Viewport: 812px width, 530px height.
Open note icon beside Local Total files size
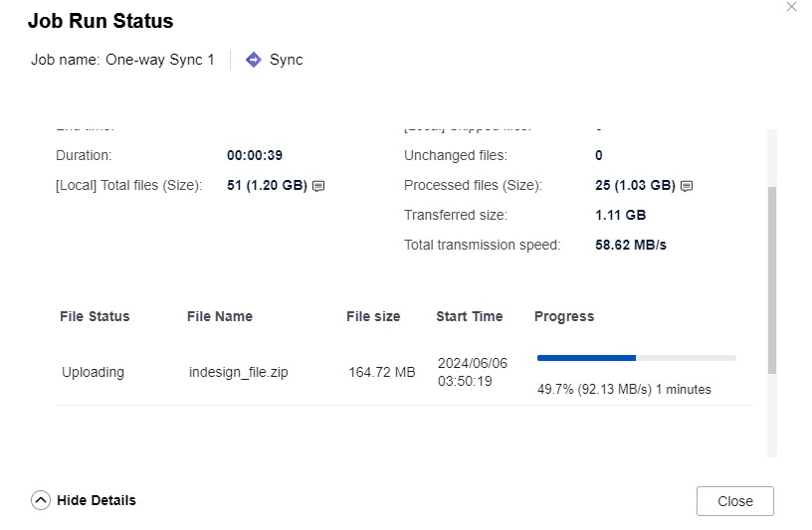pyautogui.click(x=318, y=186)
